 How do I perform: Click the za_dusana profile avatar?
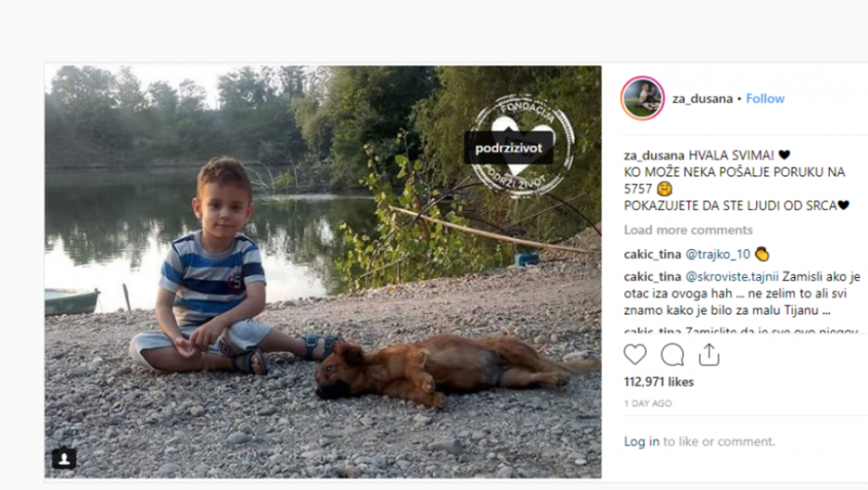(x=642, y=98)
